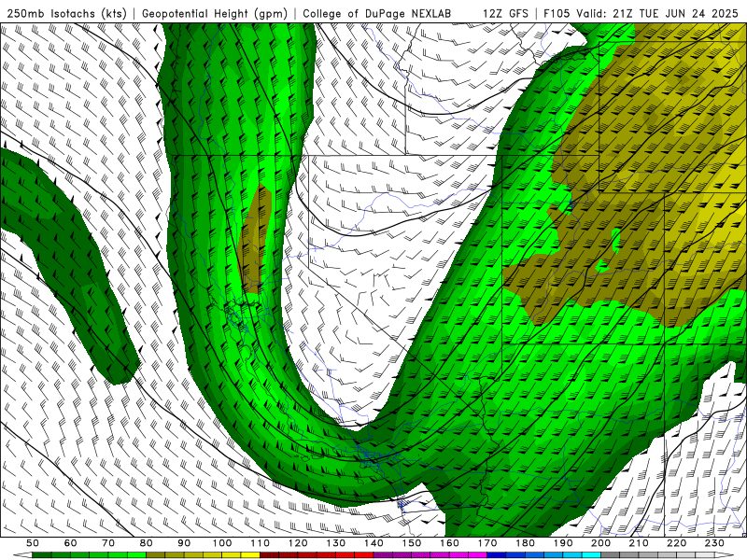The image size is (747, 560).
Task: Click the 130 kts legend value
Action: (x=336, y=543)
